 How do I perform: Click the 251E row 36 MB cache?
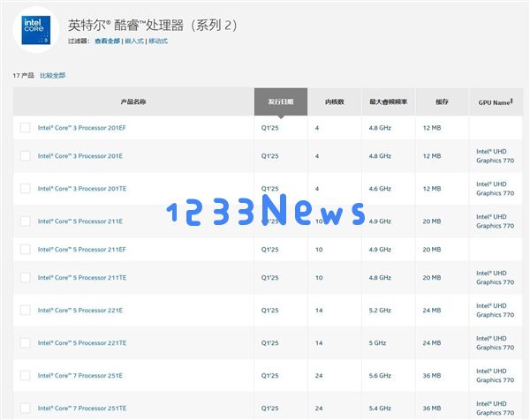pos(432,375)
